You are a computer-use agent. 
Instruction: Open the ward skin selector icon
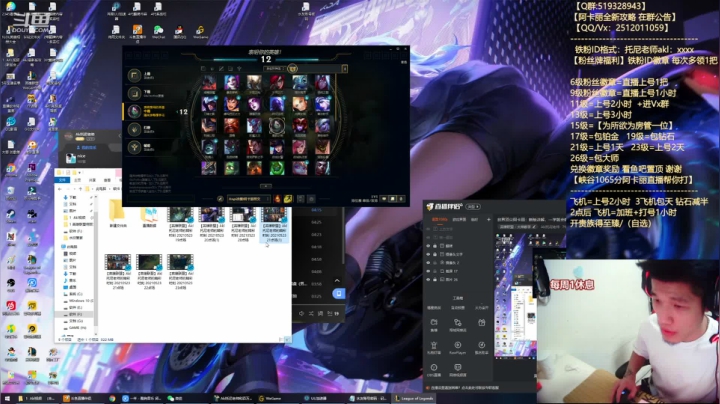coord(301,199)
